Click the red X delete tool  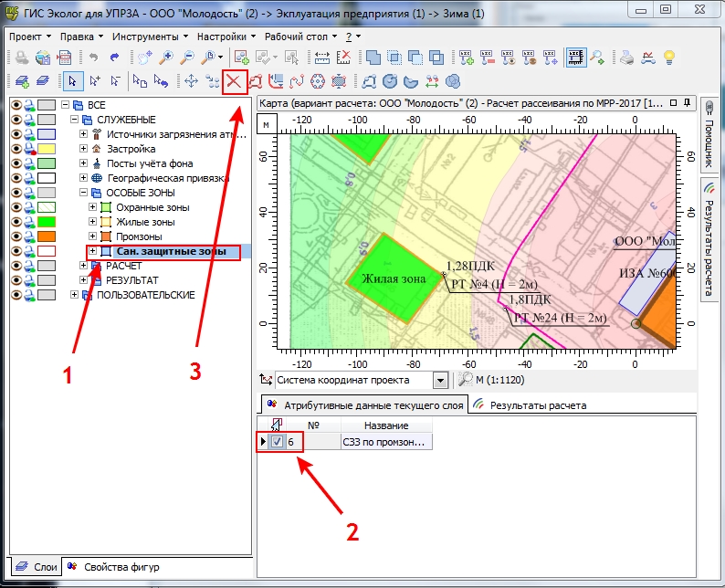pyautogui.click(x=235, y=81)
